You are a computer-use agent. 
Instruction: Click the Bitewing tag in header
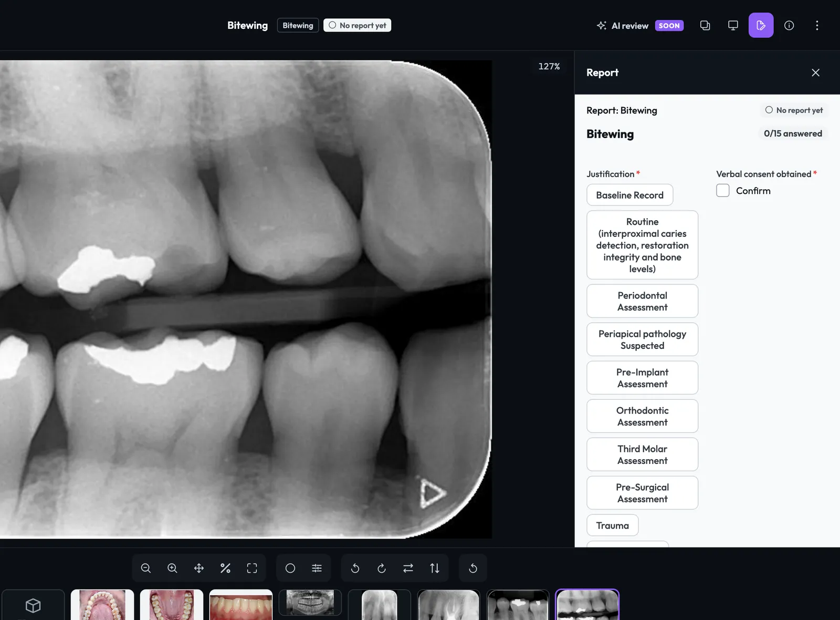point(298,25)
